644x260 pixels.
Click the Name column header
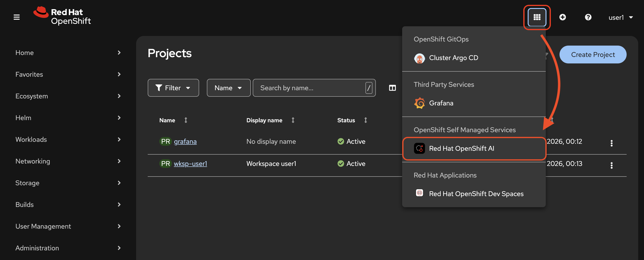(167, 120)
